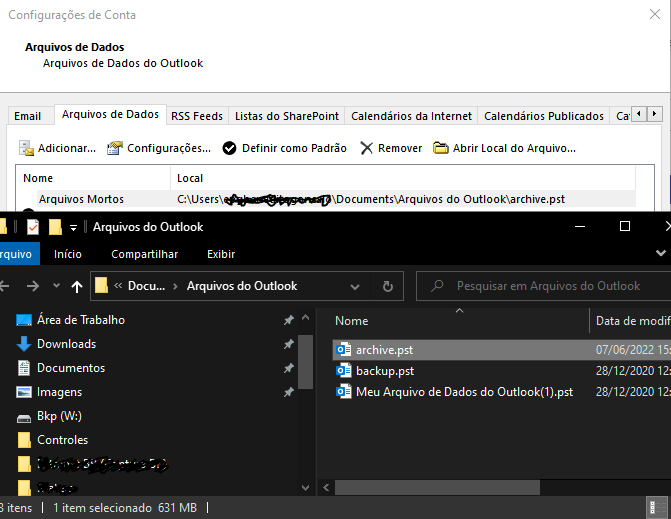Open the Compartilhar ribbon tab
This screenshot has height=519, width=671.
click(145, 254)
